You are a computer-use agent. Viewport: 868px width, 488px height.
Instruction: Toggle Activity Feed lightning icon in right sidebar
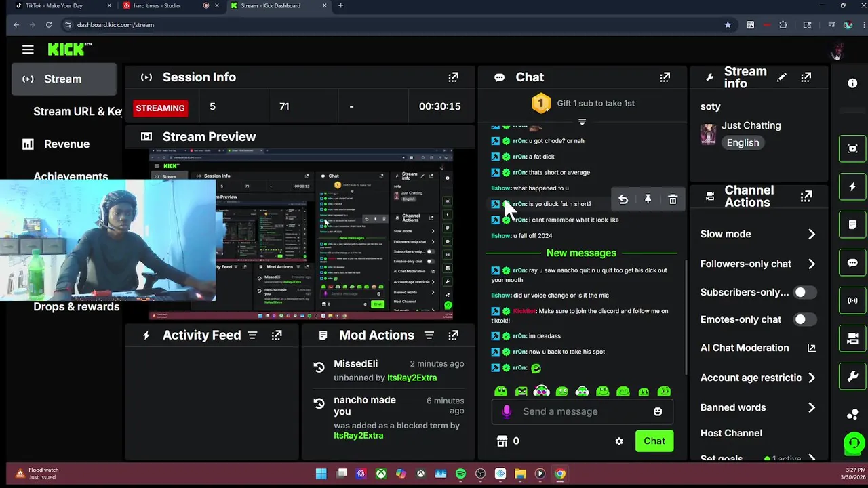coord(852,186)
